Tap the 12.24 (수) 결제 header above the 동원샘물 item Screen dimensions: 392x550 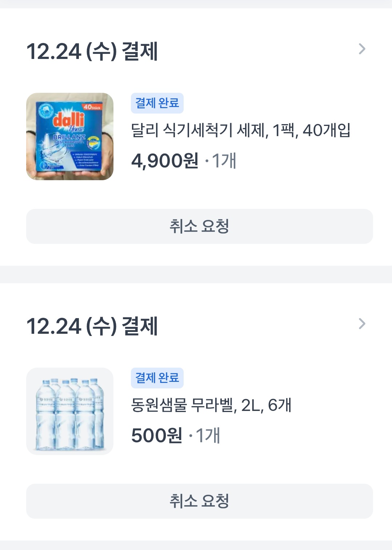(92, 326)
